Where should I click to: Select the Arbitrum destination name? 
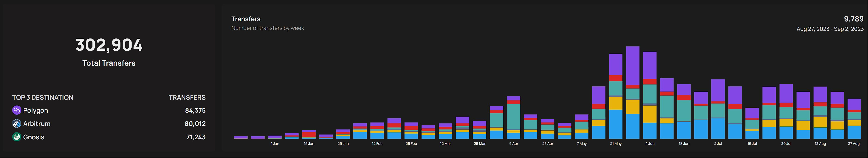(x=37, y=124)
